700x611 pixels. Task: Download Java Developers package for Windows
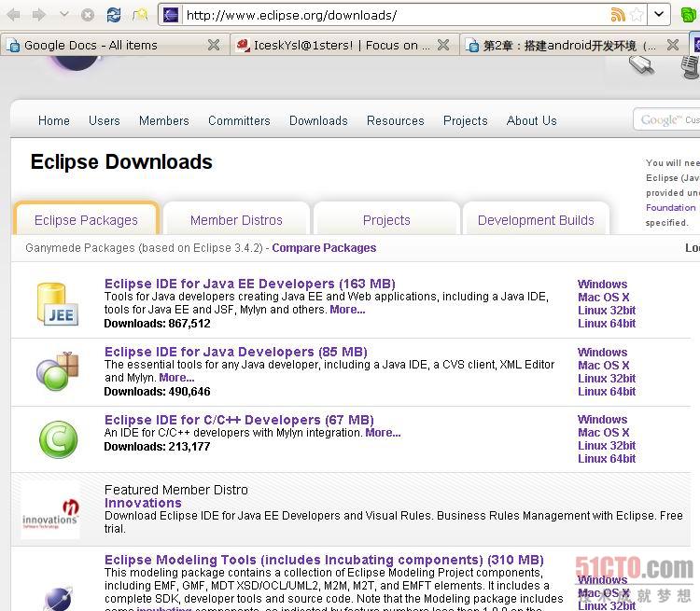[x=602, y=352]
